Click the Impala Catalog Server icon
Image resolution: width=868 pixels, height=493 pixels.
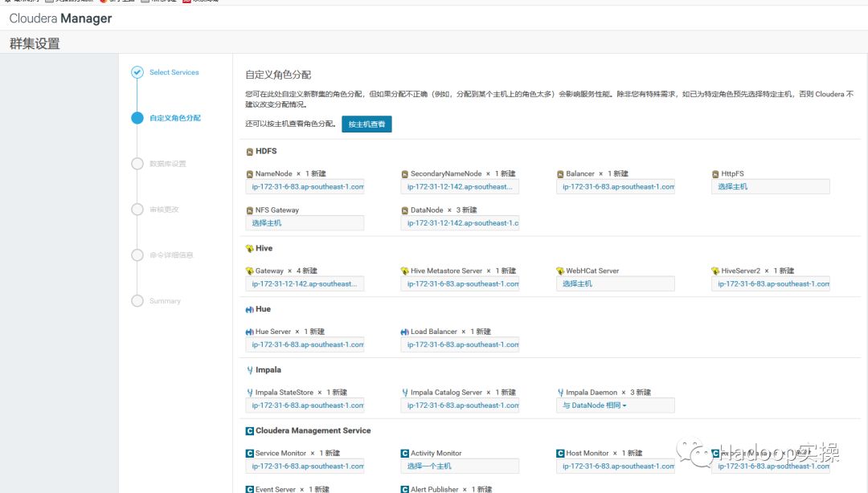coord(404,393)
